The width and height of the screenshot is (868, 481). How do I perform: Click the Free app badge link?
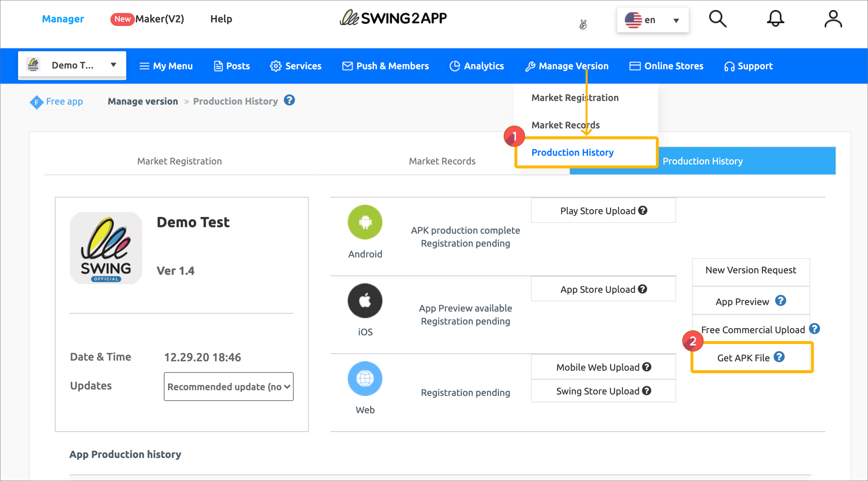pos(57,101)
